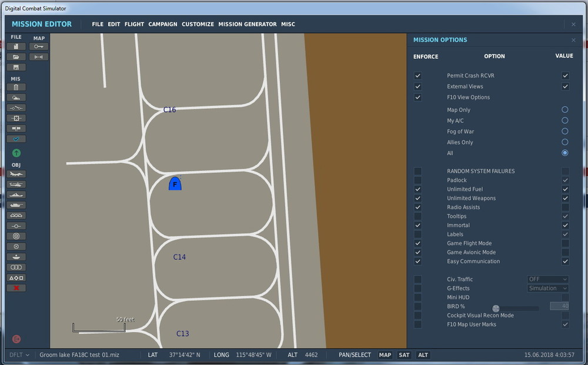
Task: Toggle enforce checkbox for Game Flight Mode
Action: (x=417, y=243)
